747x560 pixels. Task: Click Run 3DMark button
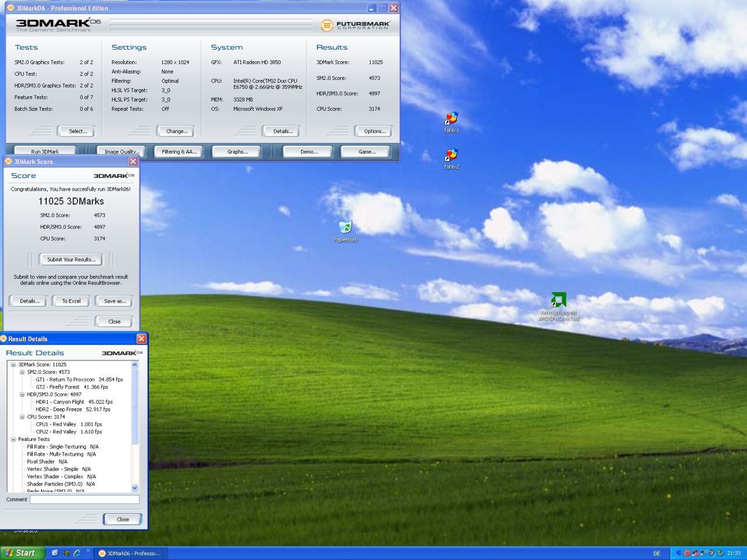coord(45,152)
